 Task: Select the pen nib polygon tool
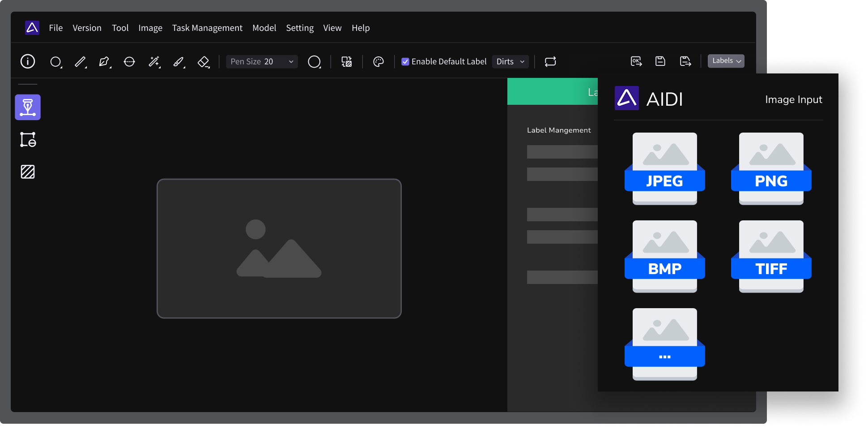pyautogui.click(x=104, y=62)
